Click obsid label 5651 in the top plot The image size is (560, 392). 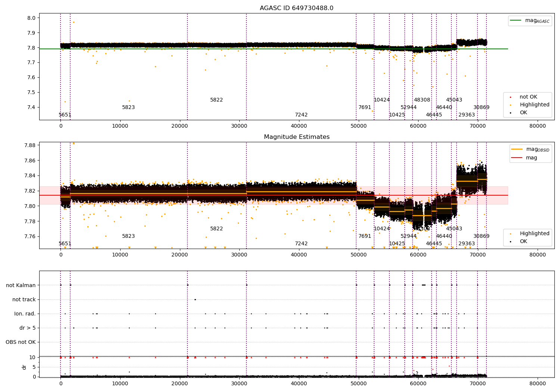[x=65, y=115]
